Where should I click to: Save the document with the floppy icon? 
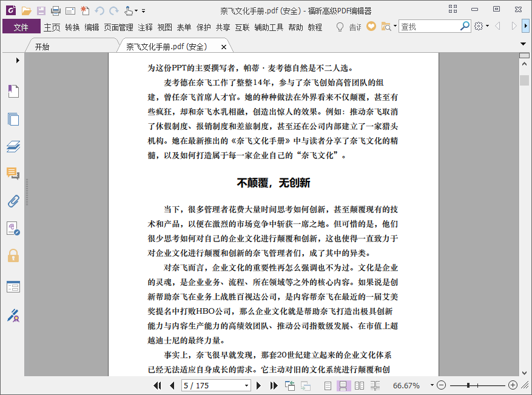(x=41, y=11)
